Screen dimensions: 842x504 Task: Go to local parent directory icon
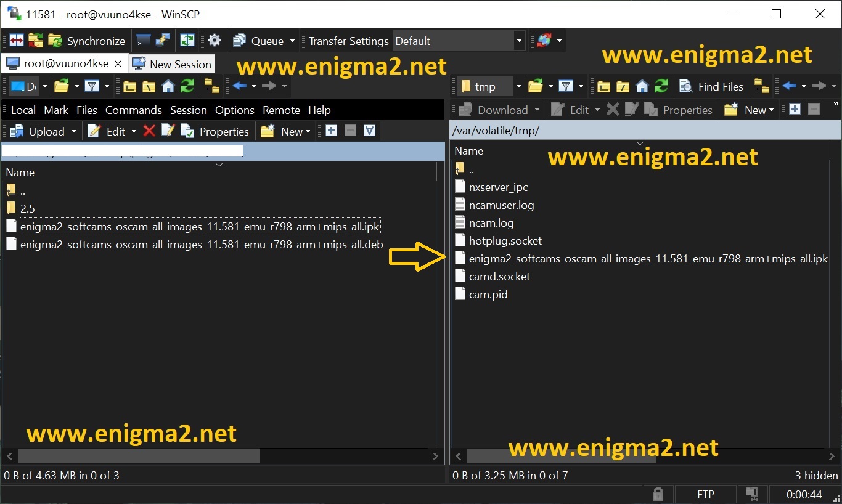click(129, 86)
